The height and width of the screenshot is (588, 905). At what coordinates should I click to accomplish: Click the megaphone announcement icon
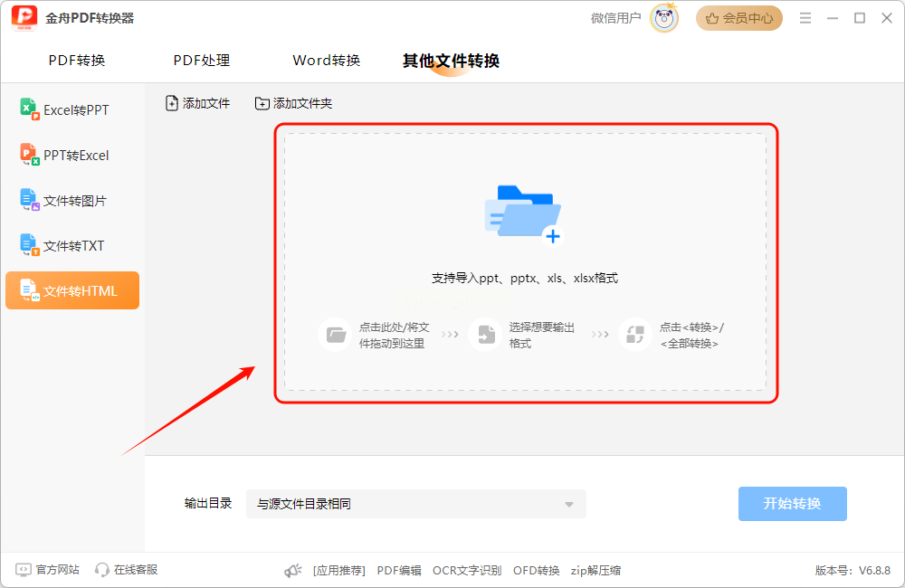(x=292, y=571)
